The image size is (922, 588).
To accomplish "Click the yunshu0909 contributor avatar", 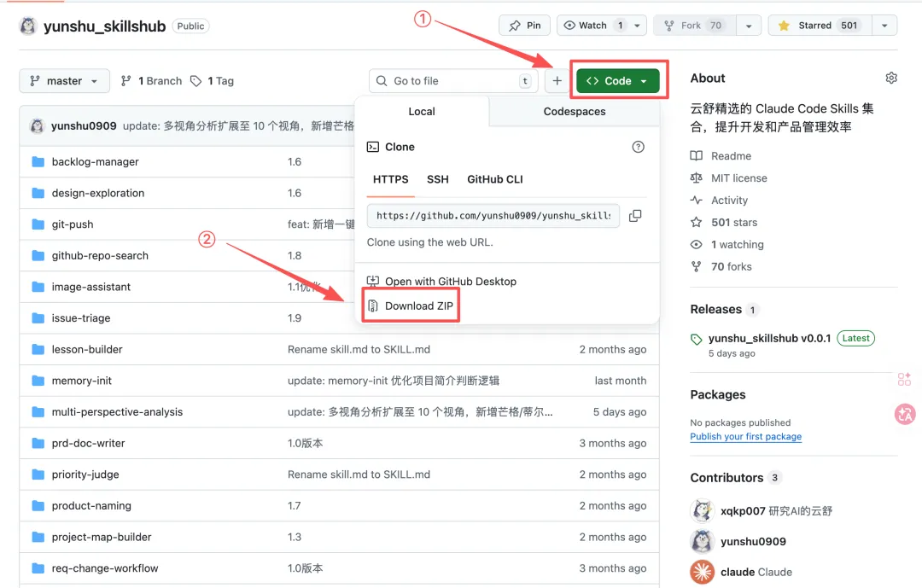I will 702,541.
